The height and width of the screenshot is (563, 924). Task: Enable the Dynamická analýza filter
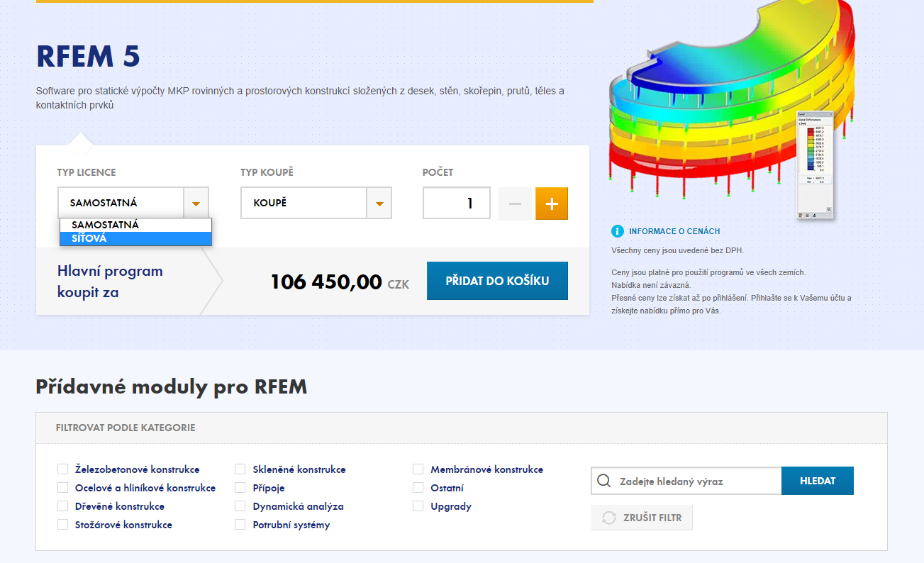240,506
